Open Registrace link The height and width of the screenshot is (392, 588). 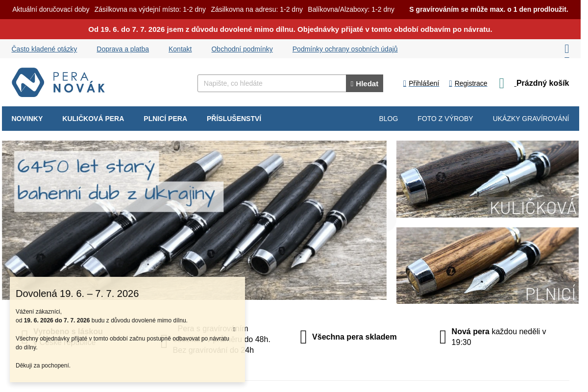tap(468, 83)
